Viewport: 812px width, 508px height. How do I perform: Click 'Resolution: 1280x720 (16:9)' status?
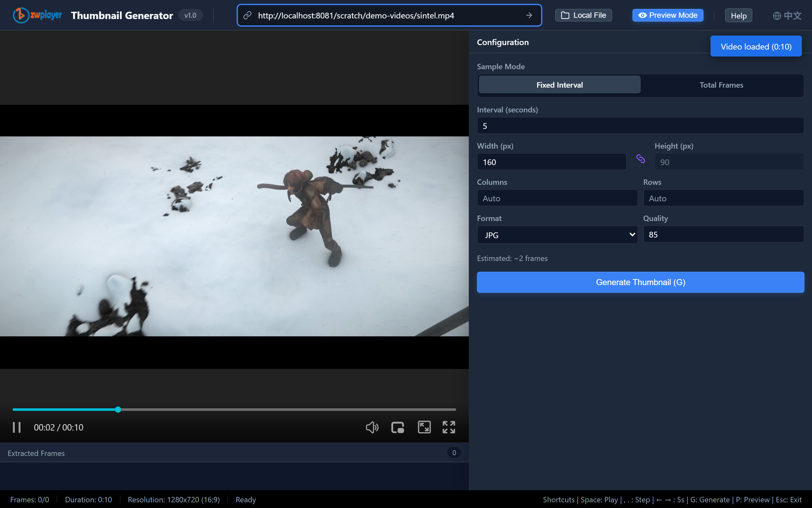tap(174, 500)
